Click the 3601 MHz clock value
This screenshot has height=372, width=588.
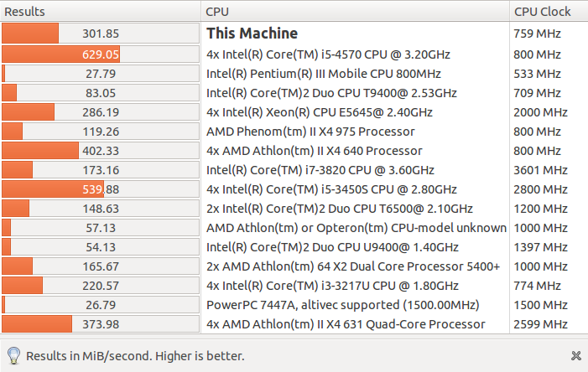click(540, 170)
